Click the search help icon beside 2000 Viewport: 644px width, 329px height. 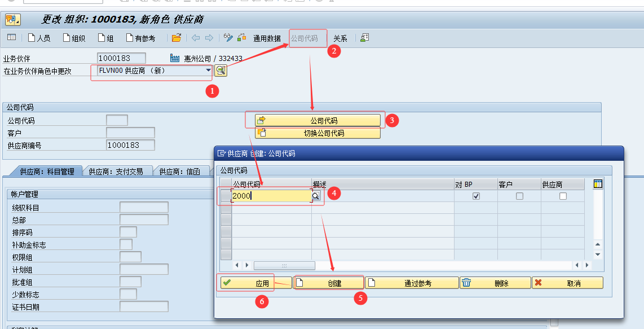tap(316, 196)
